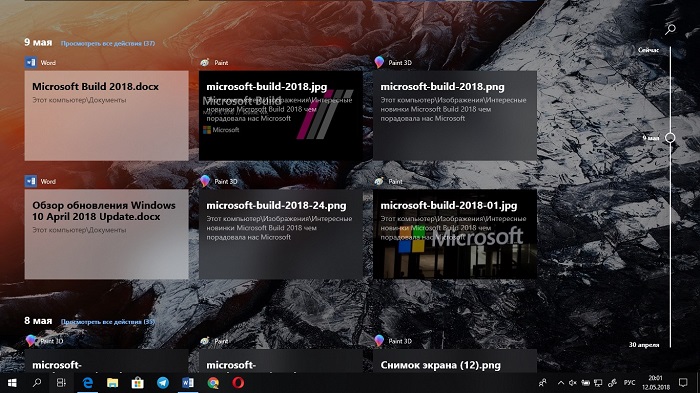This screenshot has height=393, width=700.
Task: Open taskbar clock 20:01 12.05.2018
Action: [655, 383]
